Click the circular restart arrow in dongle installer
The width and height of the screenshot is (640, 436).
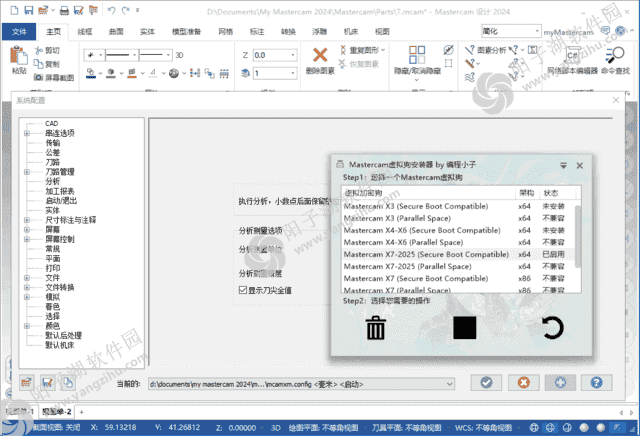tap(553, 328)
